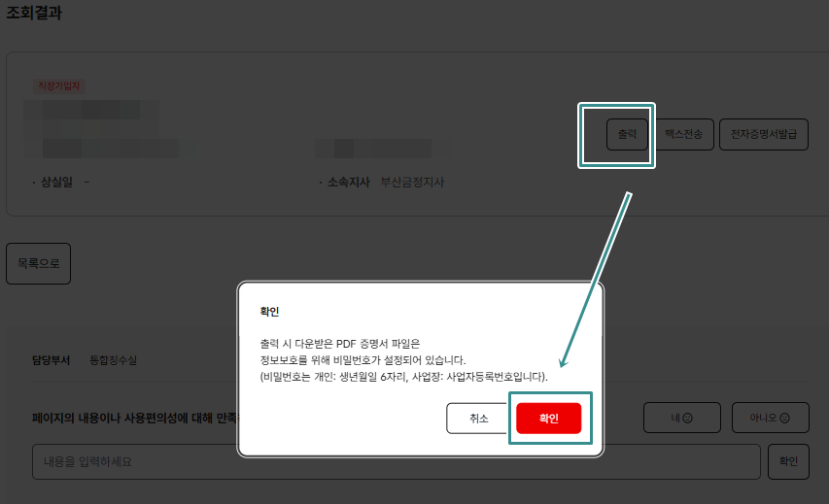Select the 직장가입자 red tag

tap(58, 85)
